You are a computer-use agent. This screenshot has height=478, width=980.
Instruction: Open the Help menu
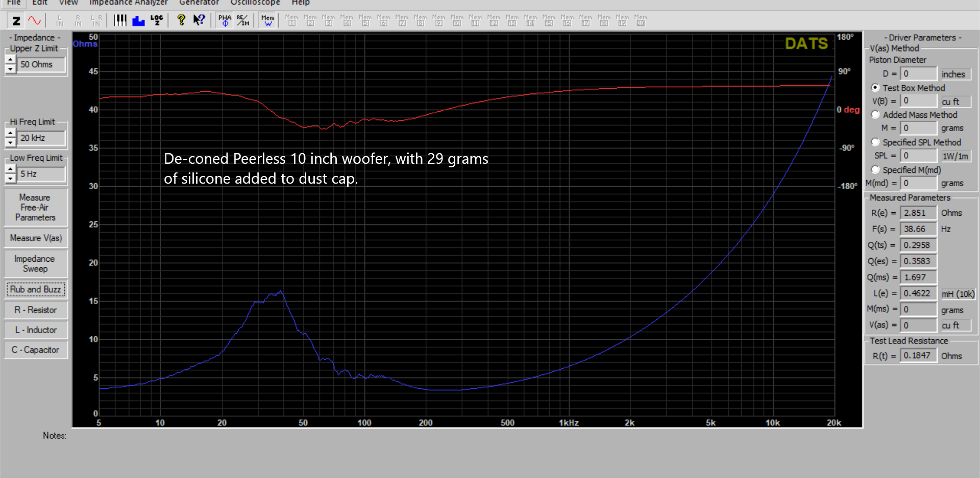pos(301,3)
